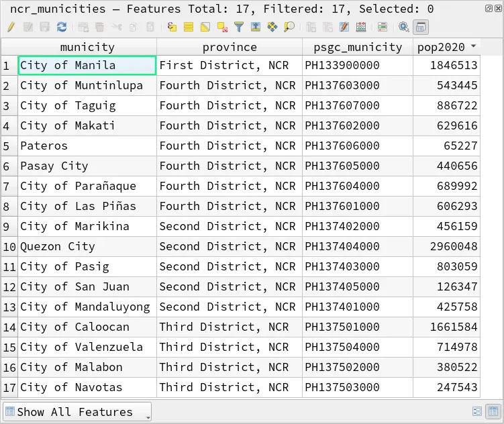Image resolution: width=504 pixels, height=424 pixels.
Task: Click the City of Valenzuela cell
Action: (x=87, y=348)
